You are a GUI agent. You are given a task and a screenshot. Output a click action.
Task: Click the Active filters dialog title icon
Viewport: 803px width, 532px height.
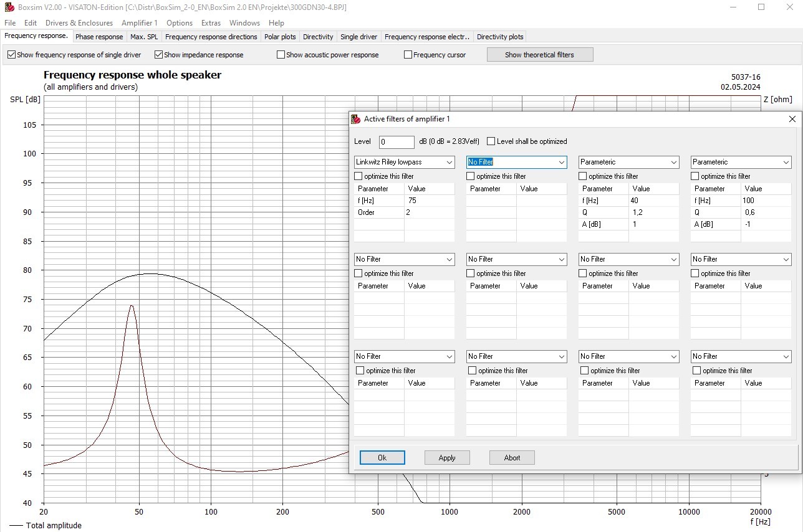355,119
